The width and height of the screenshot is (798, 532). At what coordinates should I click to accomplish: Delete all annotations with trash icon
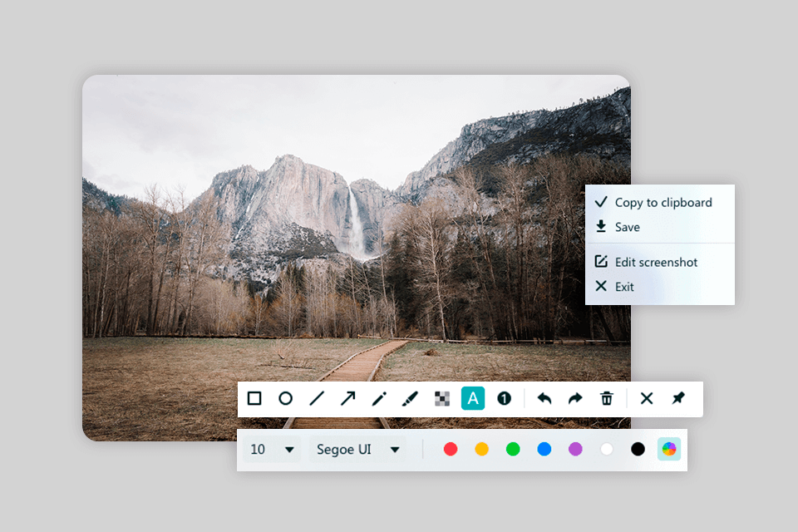pyautogui.click(x=607, y=398)
